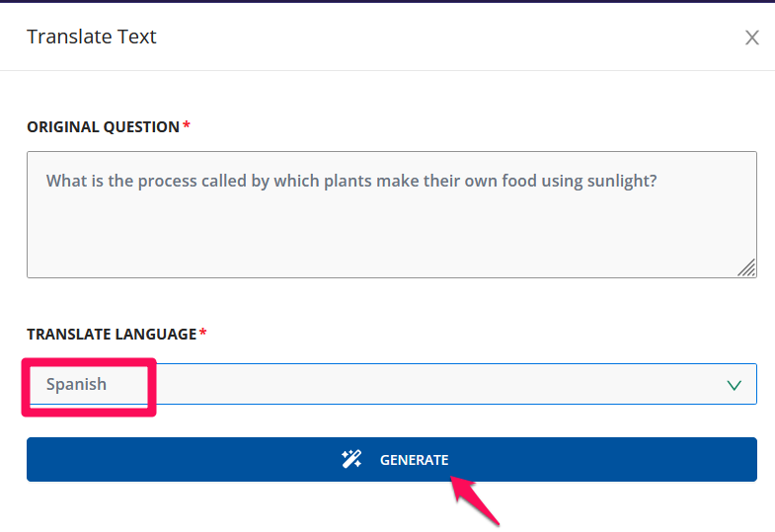Click the Translate Text dialog title

pos(92,37)
